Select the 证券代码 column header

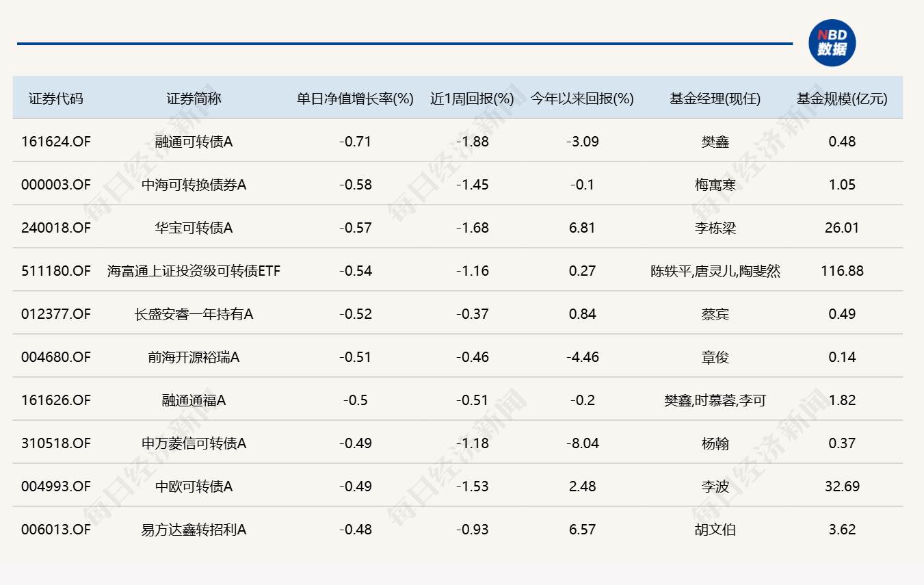tap(56, 99)
